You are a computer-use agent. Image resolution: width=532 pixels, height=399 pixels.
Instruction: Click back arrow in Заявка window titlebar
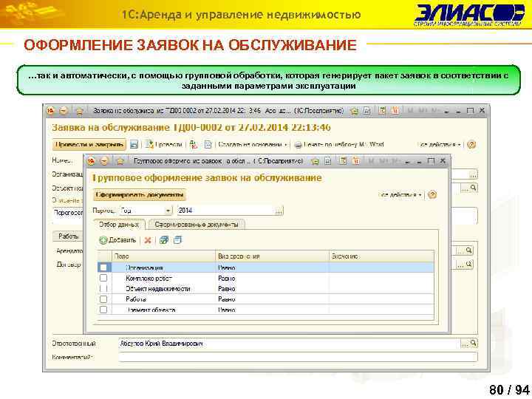pos(63,111)
